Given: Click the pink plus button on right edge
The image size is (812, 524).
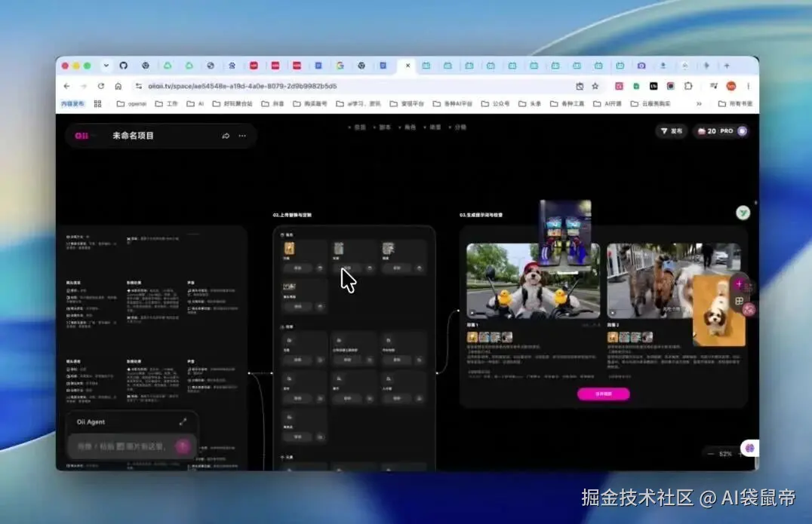Looking at the screenshot, I should click(739, 283).
